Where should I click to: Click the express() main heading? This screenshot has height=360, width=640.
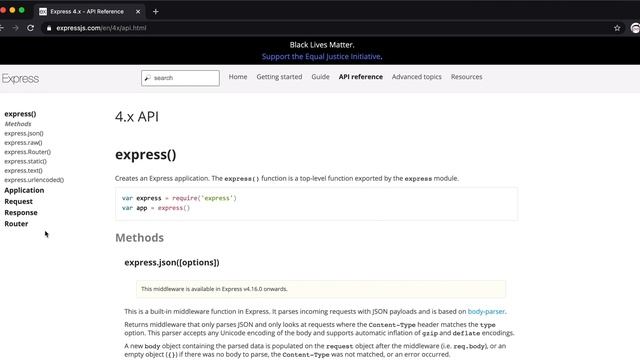pos(146,155)
